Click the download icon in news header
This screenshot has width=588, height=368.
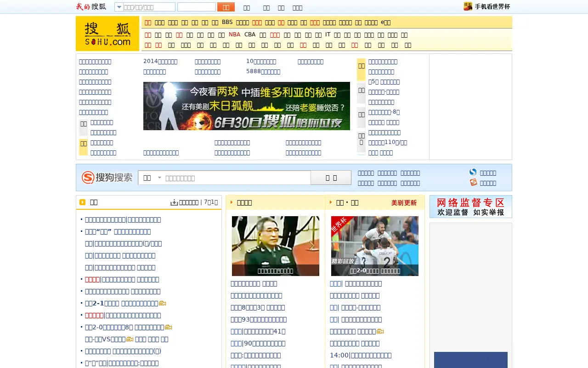(x=174, y=202)
